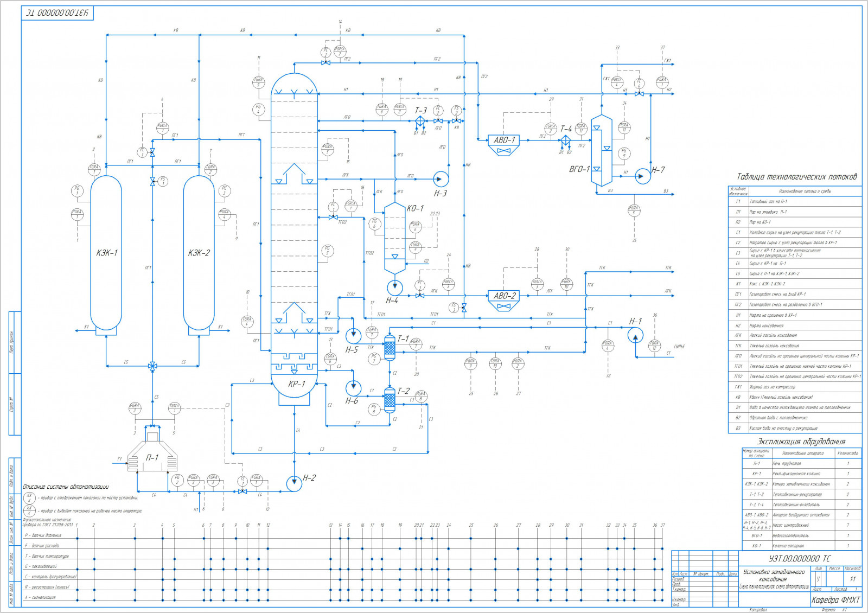The height and width of the screenshot is (613, 868).
Task: Click air cooler АВО-1
Action: (x=504, y=145)
